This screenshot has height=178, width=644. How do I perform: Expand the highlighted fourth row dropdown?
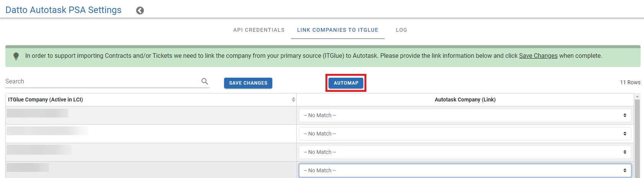[x=465, y=170]
